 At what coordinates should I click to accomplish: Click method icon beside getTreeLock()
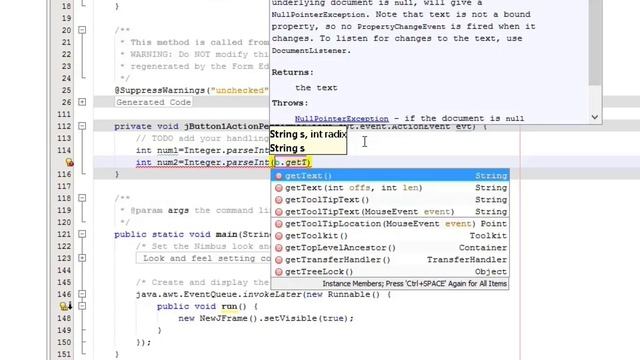pos(279,272)
